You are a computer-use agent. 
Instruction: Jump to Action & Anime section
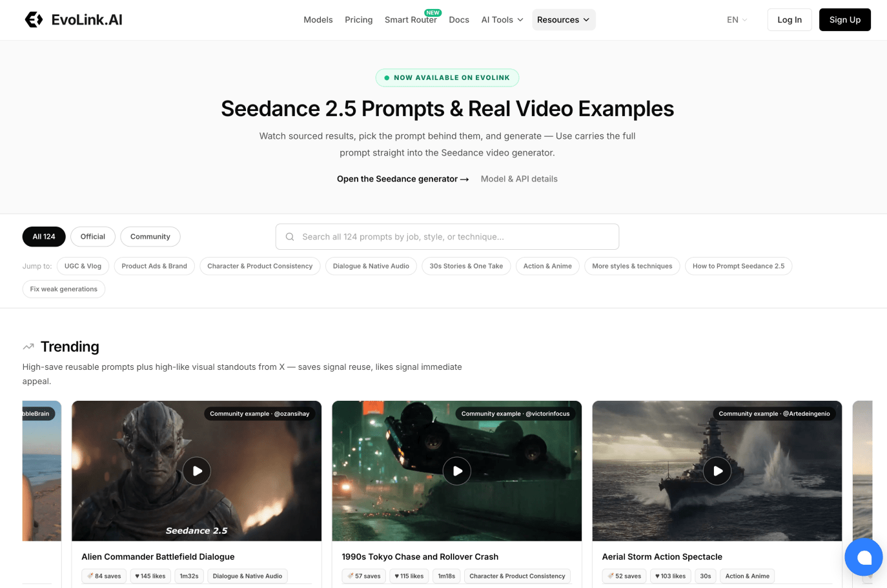(x=547, y=267)
